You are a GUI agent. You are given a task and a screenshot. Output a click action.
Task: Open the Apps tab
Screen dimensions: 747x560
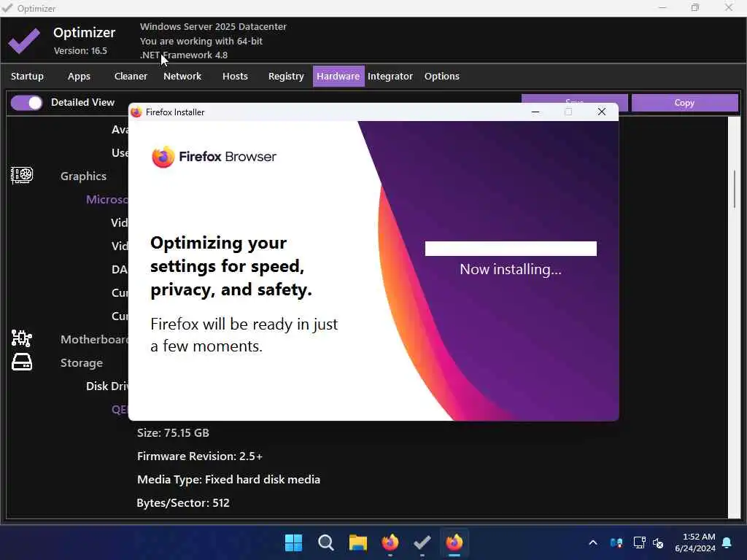pos(79,76)
